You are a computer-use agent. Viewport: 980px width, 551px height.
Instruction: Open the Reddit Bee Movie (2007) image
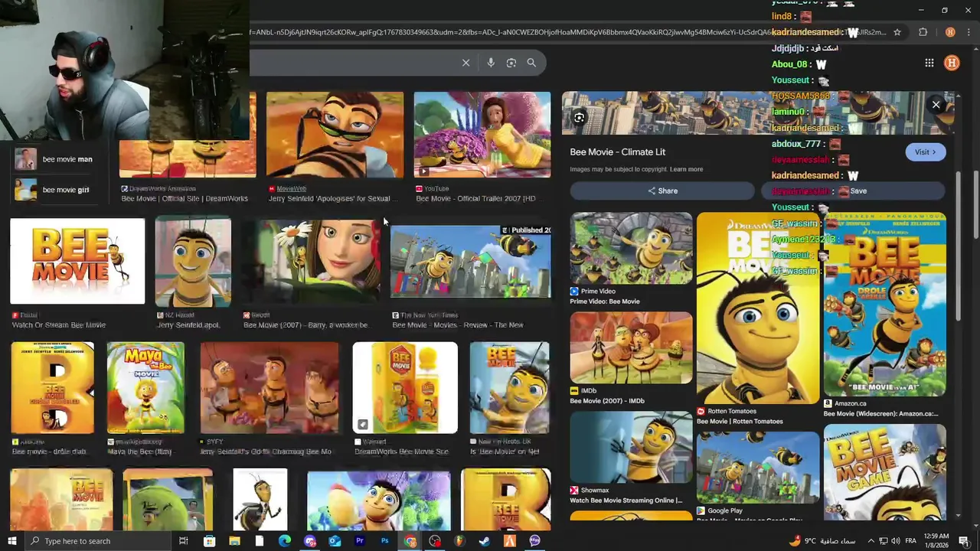click(310, 261)
